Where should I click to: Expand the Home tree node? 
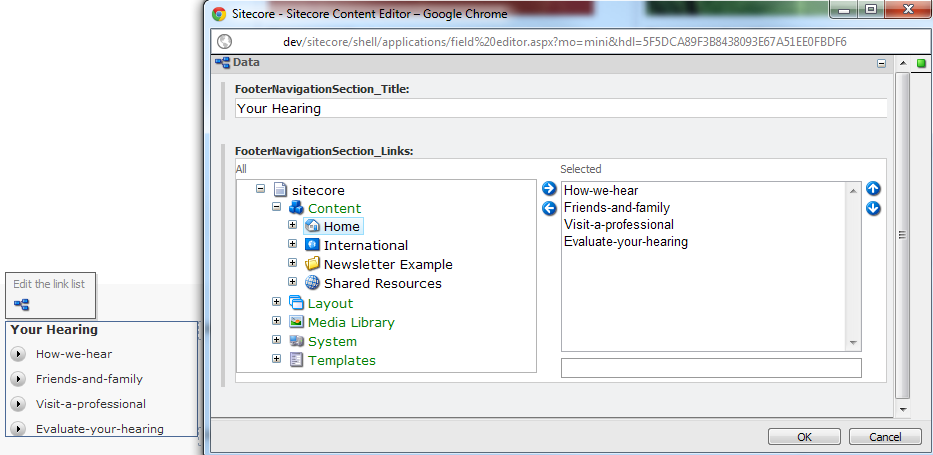(292, 225)
